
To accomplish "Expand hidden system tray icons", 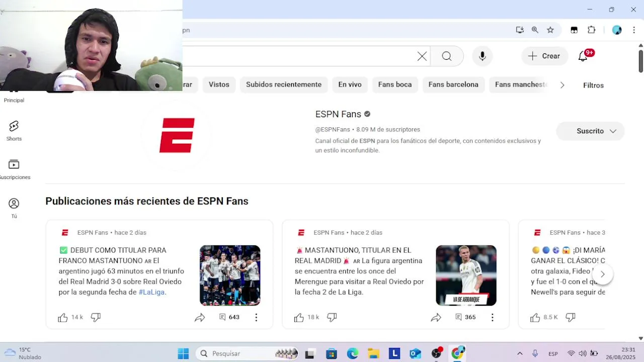I will click(x=520, y=353).
